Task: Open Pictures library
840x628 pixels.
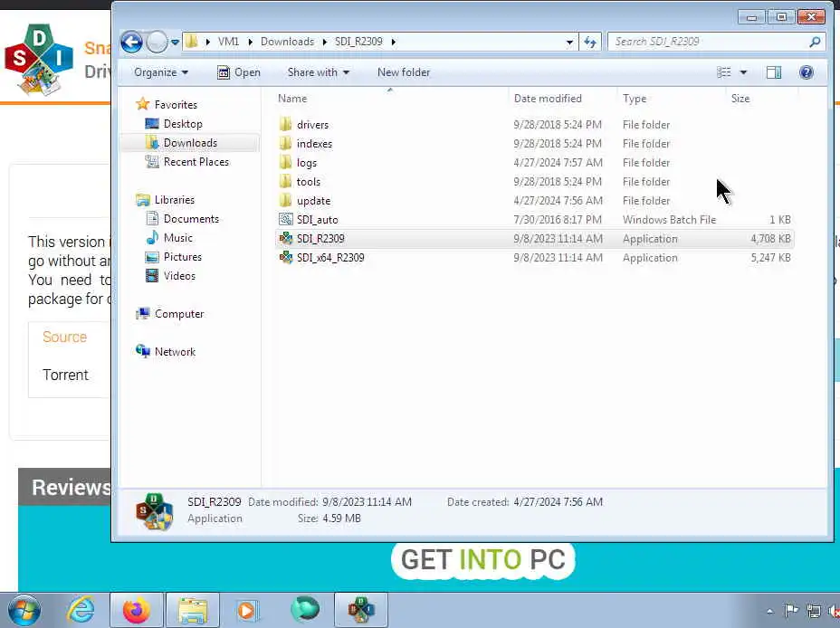Action: 183,257
